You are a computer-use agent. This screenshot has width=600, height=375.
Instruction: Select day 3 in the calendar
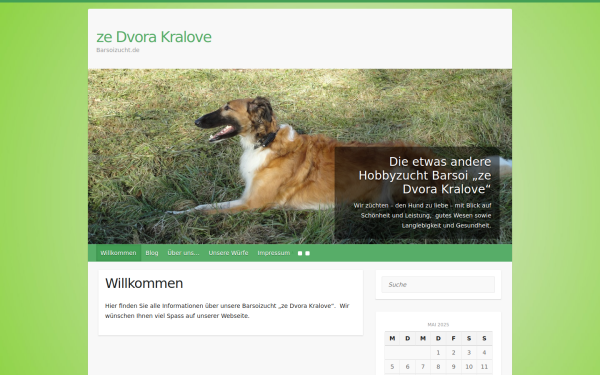tap(469, 352)
